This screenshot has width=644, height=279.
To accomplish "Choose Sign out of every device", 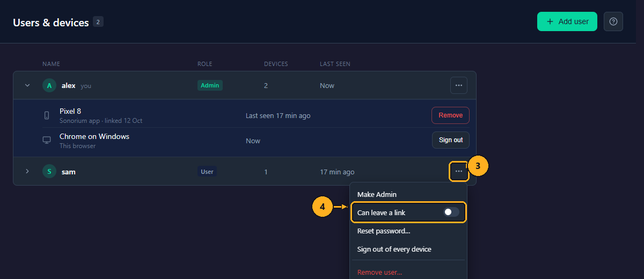I will (x=408, y=249).
